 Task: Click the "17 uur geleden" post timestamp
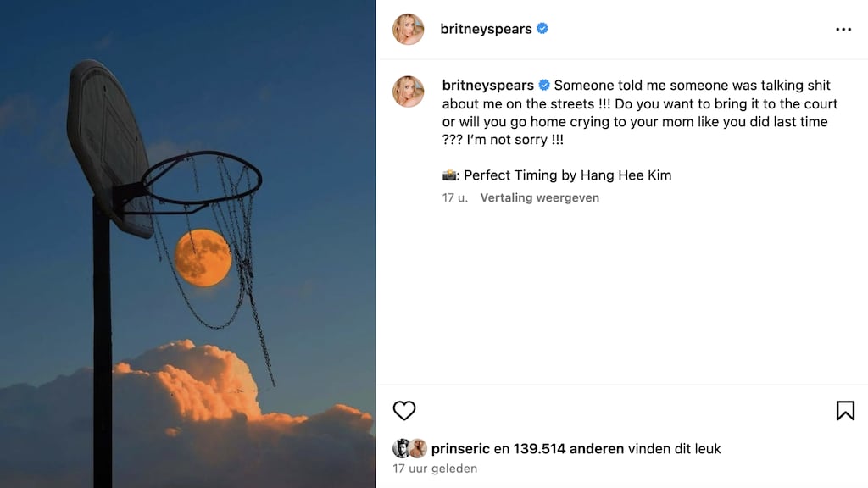(x=435, y=469)
